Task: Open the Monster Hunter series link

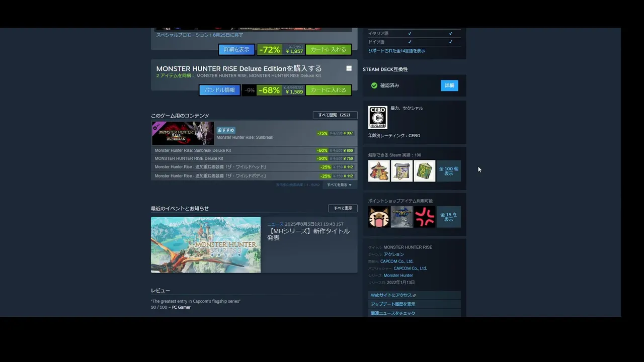Action: 398,276
